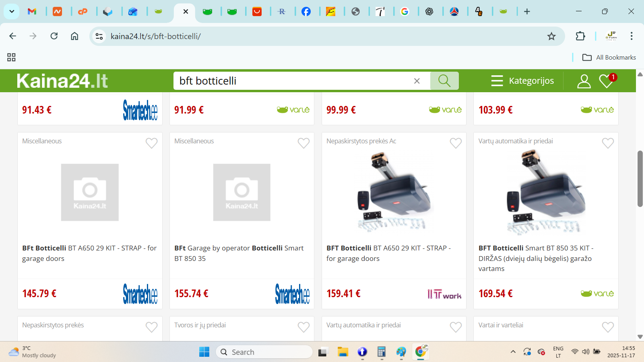Click the placeholder image above 155.74 €
Image resolution: width=644 pixels, height=362 pixels.
(x=242, y=192)
